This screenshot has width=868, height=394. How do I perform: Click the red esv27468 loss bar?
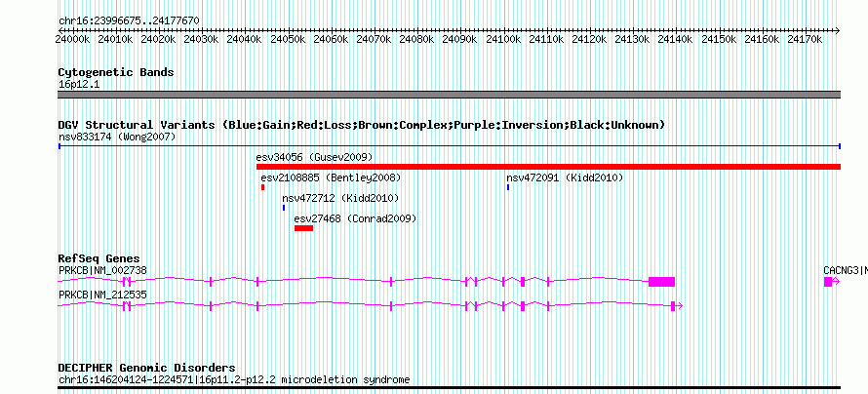304,228
